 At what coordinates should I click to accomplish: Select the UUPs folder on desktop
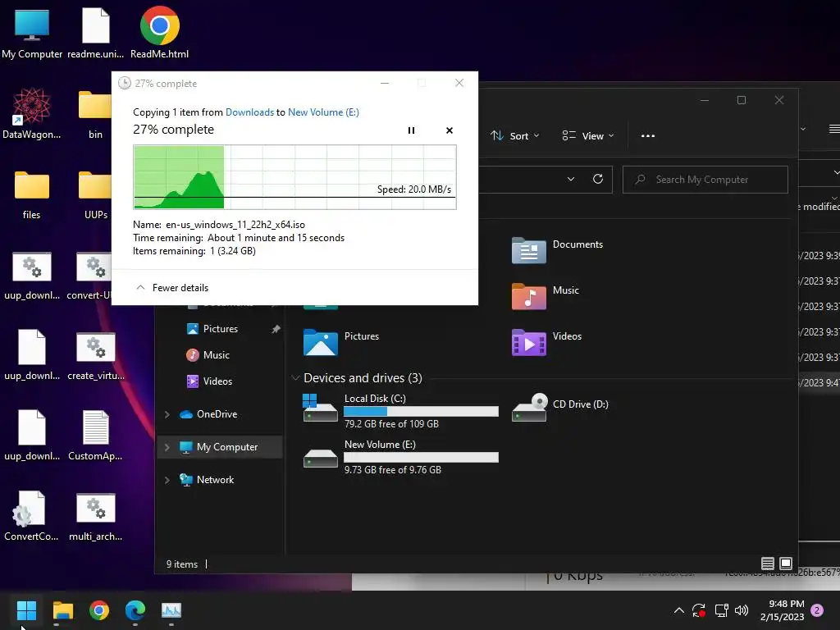point(95,194)
